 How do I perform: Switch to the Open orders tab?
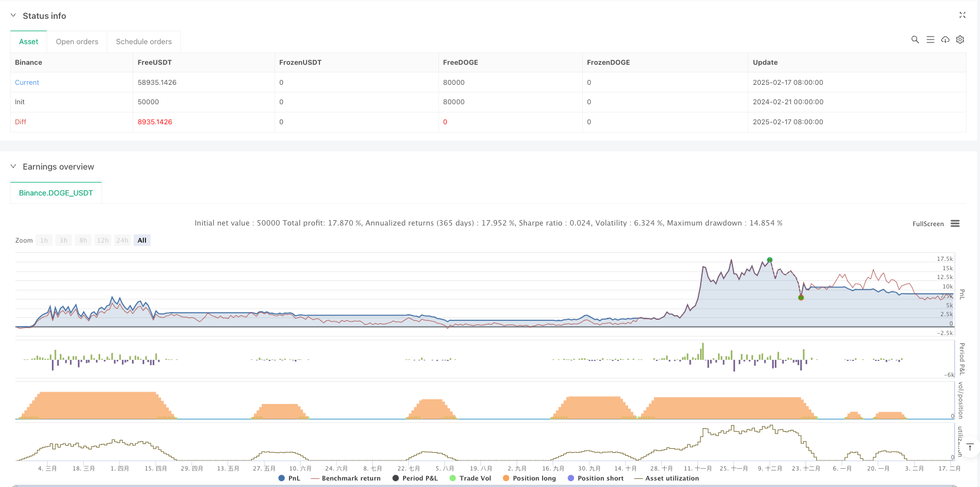click(x=77, y=42)
